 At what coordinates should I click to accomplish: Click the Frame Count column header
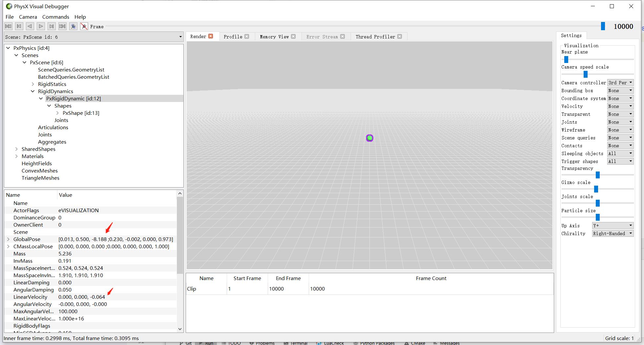click(431, 278)
